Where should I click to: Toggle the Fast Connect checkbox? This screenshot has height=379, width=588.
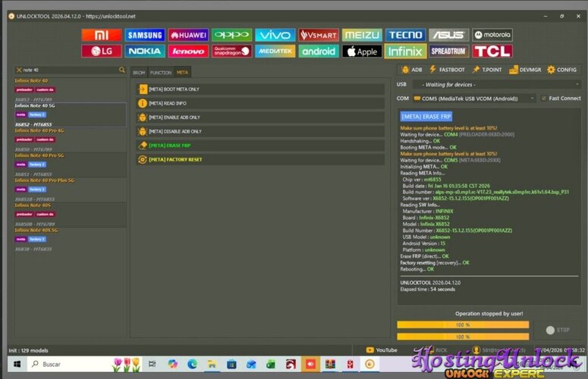tap(543, 99)
